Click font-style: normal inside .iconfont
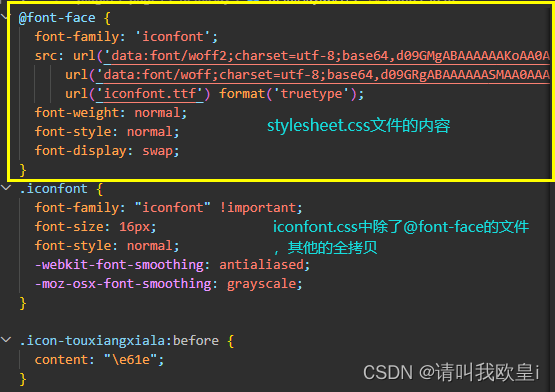The width and height of the screenshot is (555, 392). pyautogui.click(x=107, y=246)
